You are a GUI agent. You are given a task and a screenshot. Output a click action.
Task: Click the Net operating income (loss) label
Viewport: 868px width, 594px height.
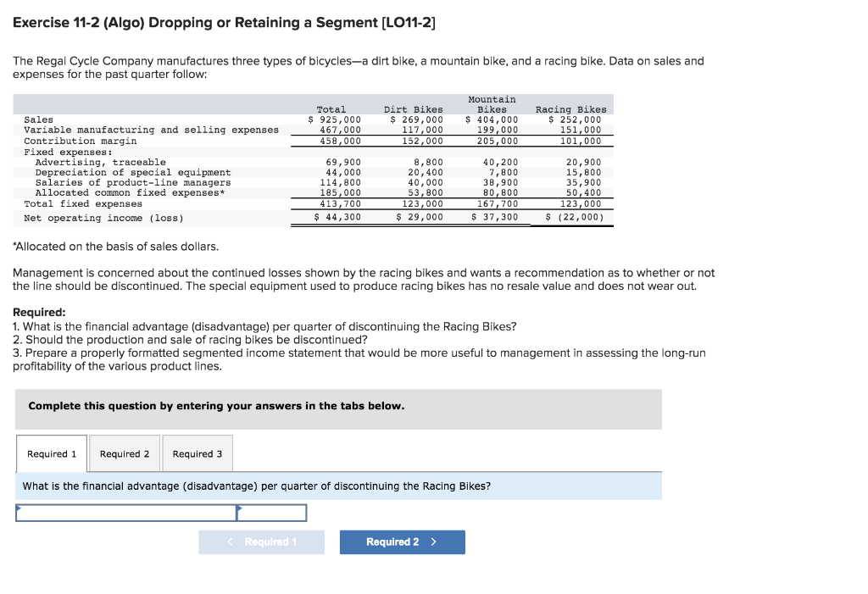tap(103, 218)
